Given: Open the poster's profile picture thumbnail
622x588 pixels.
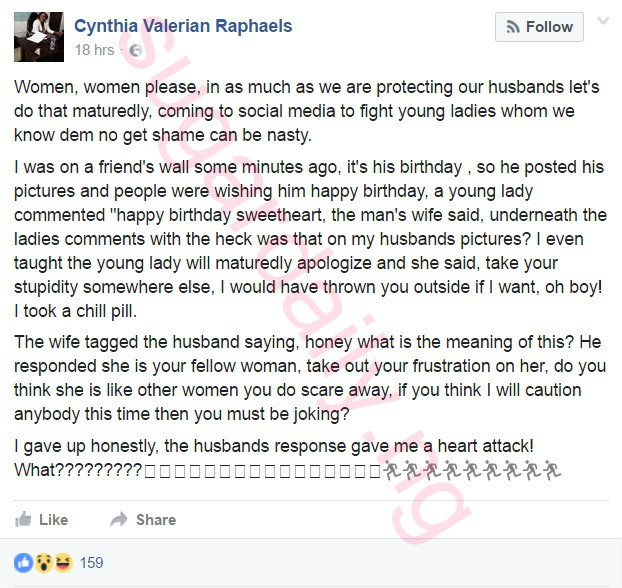Looking at the screenshot, I should pyautogui.click(x=39, y=37).
